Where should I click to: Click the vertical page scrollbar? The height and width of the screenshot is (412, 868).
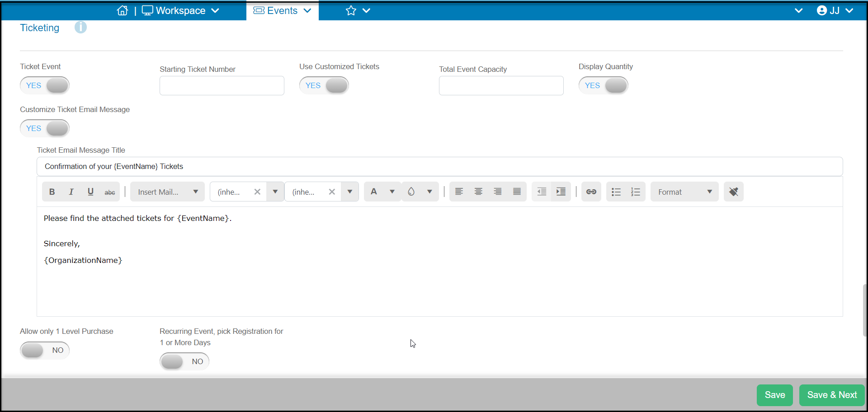(x=865, y=310)
